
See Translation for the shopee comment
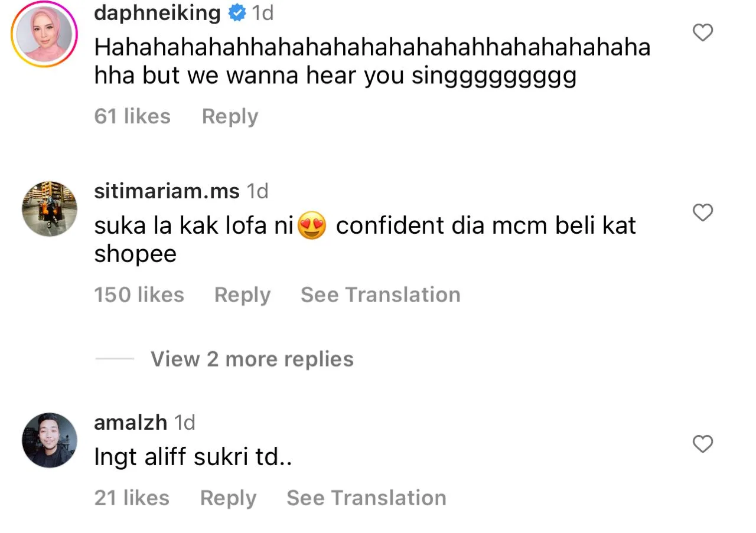point(380,295)
